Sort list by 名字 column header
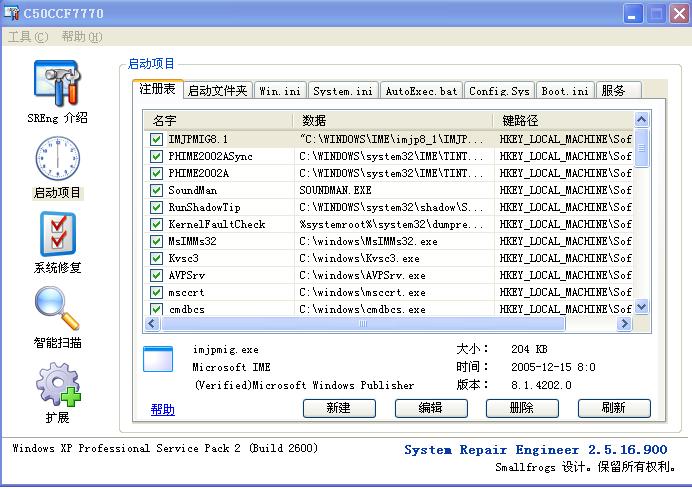 pos(220,120)
